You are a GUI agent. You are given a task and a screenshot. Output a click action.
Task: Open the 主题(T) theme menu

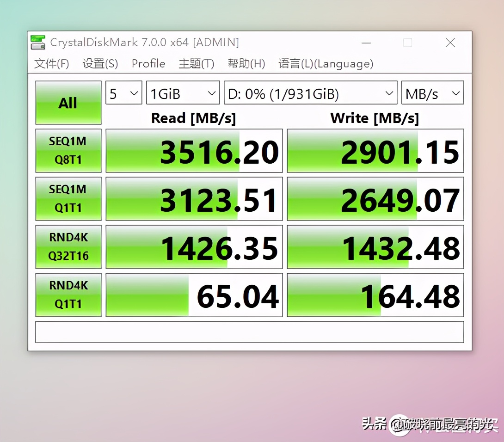[x=196, y=64]
